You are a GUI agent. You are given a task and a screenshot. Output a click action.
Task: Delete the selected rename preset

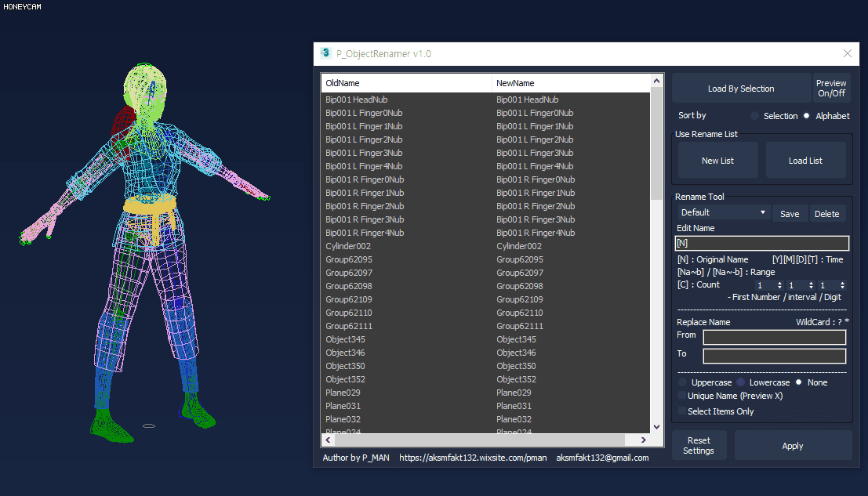coord(827,213)
